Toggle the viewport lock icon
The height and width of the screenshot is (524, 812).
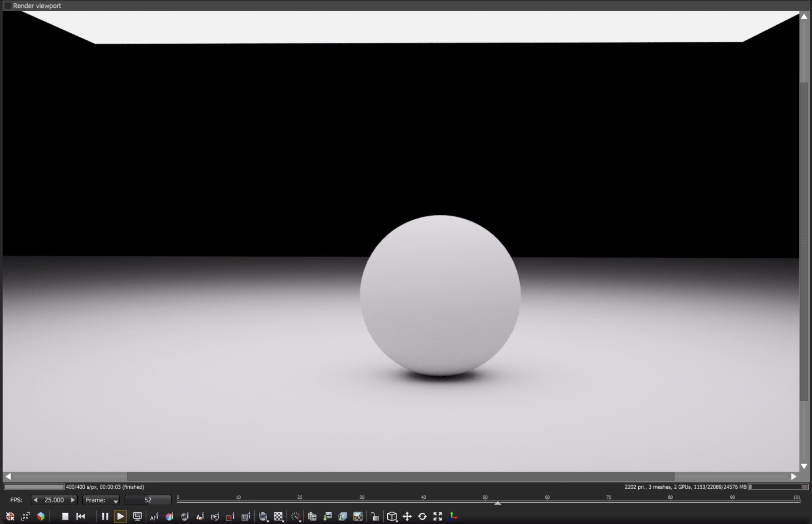[x=374, y=517]
